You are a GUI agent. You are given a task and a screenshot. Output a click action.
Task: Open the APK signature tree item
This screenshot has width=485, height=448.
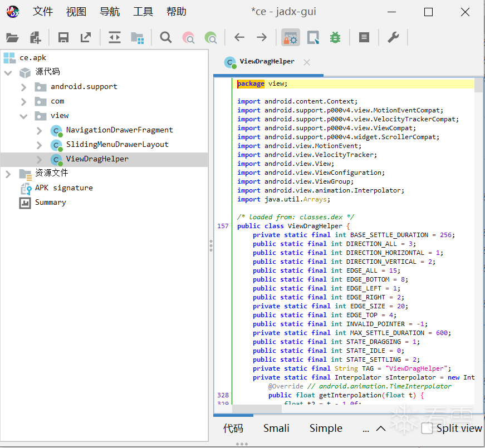coord(63,188)
